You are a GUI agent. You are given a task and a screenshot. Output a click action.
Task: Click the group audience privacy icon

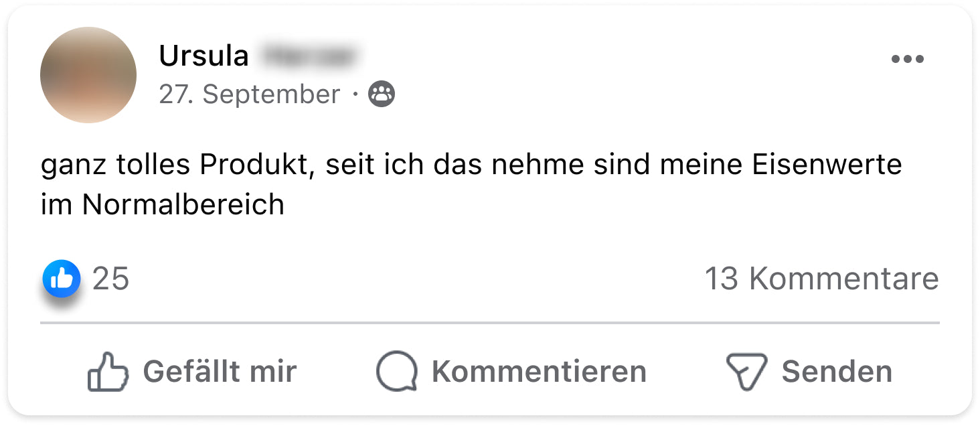click(382, 94)
